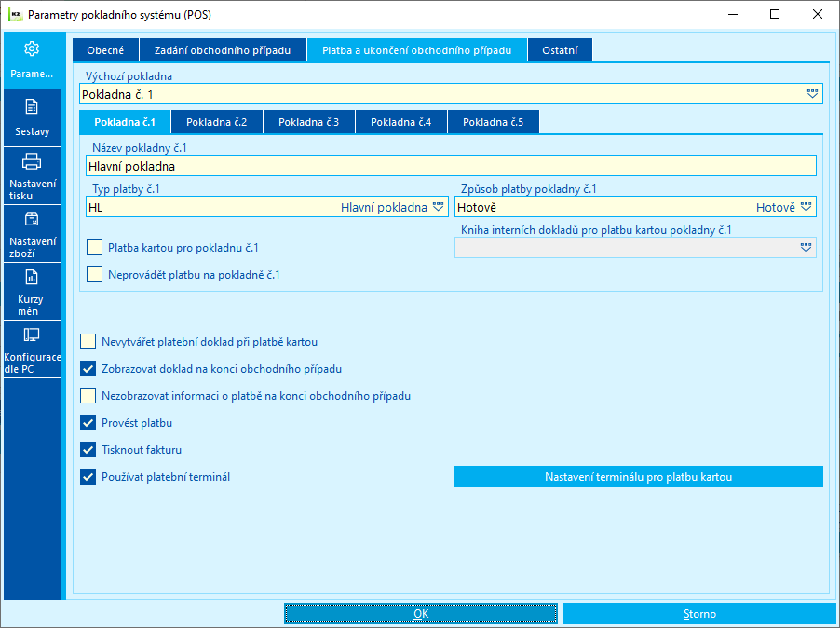The image size is (840, 628).
Task: Show the Pokladna č.4 sub-tab
Action: coord(400,122)
